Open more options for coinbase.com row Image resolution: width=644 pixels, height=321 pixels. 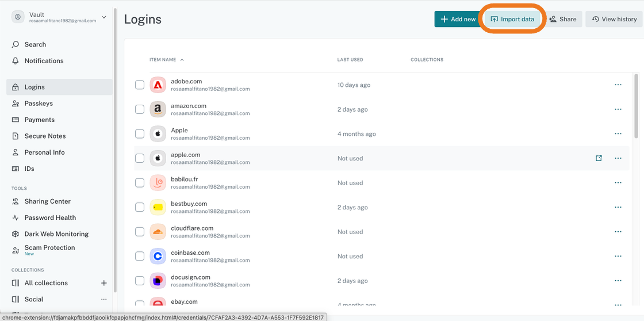click(618, 256)
